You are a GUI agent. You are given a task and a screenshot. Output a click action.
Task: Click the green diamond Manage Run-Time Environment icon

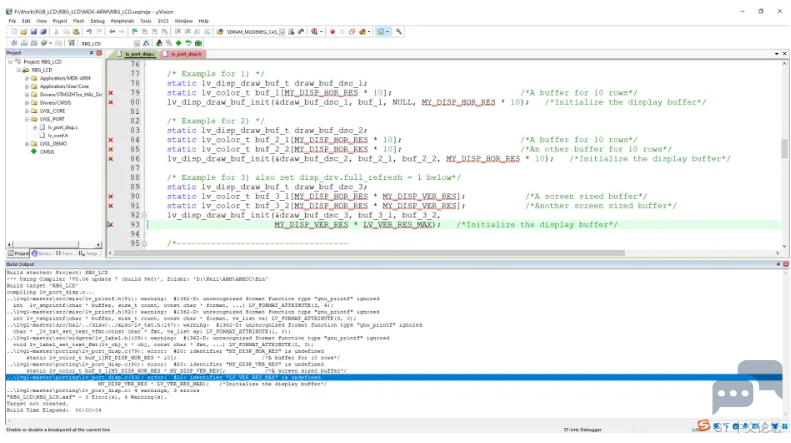click(x=178, y=43)
